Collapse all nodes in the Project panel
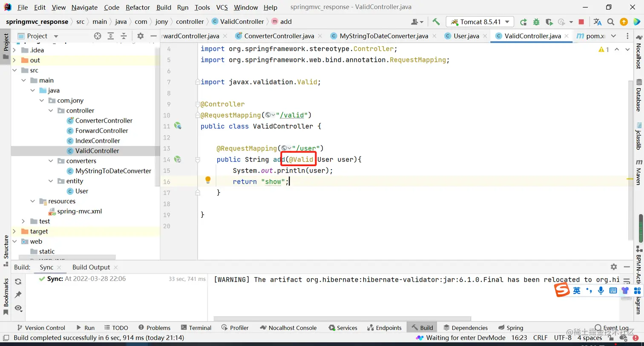Image resolution: width=644 pixels, height=346 pixels. (124, 36)
